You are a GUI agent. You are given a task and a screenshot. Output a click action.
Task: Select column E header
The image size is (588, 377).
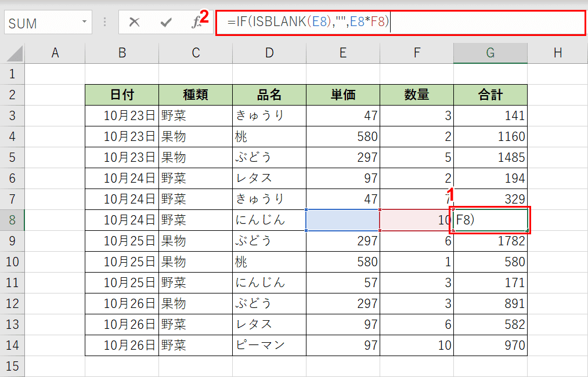tap(343, 53)
